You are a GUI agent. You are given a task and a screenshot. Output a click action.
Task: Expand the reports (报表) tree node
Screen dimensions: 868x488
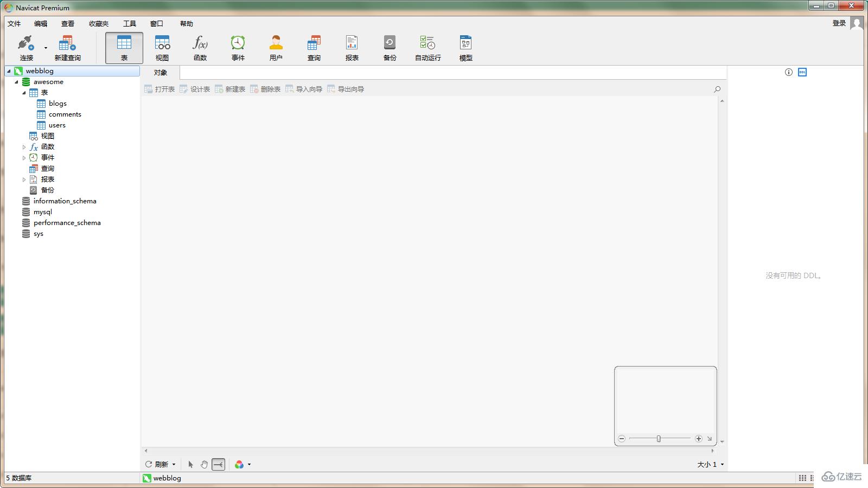click(x=24, y=179)
